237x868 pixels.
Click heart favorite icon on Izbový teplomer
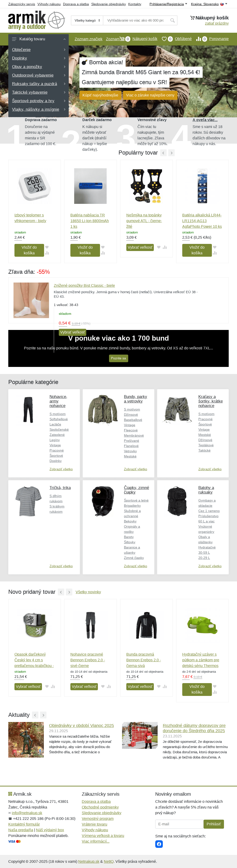47,247
